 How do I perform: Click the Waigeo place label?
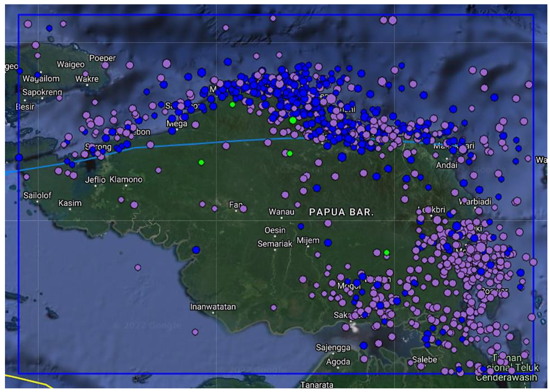click(71, 64)
